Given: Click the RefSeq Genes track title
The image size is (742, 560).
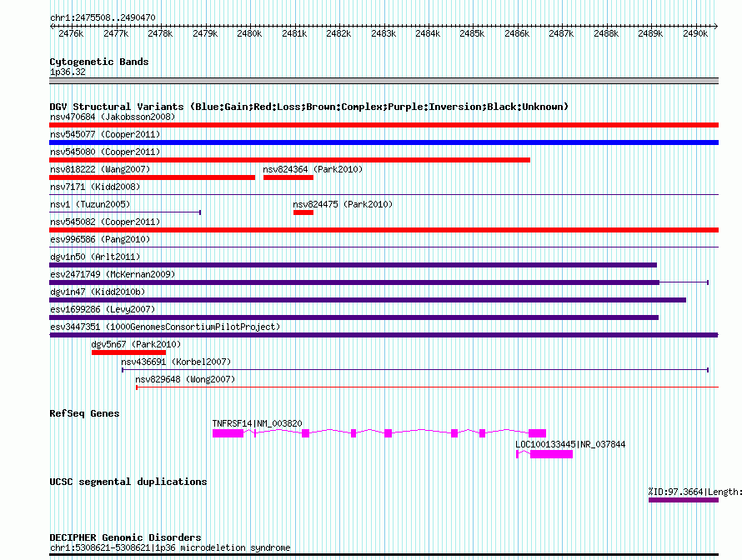Looking at the screenshot, I should tap(84, 413).
